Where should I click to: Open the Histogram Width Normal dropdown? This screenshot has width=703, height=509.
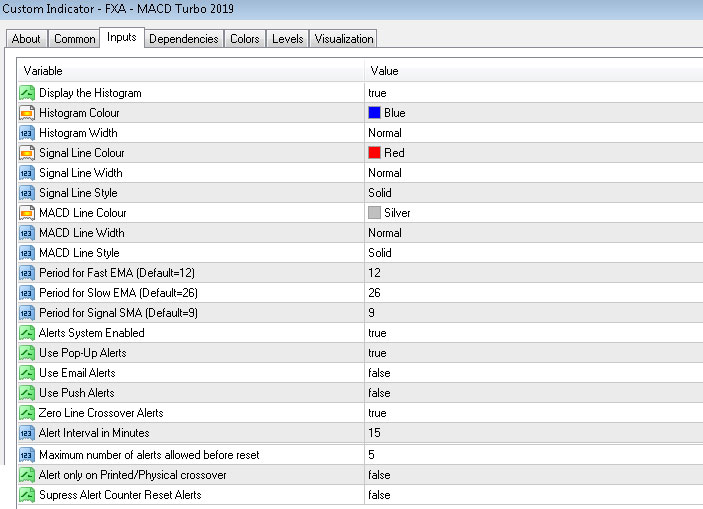pos(385,133)
